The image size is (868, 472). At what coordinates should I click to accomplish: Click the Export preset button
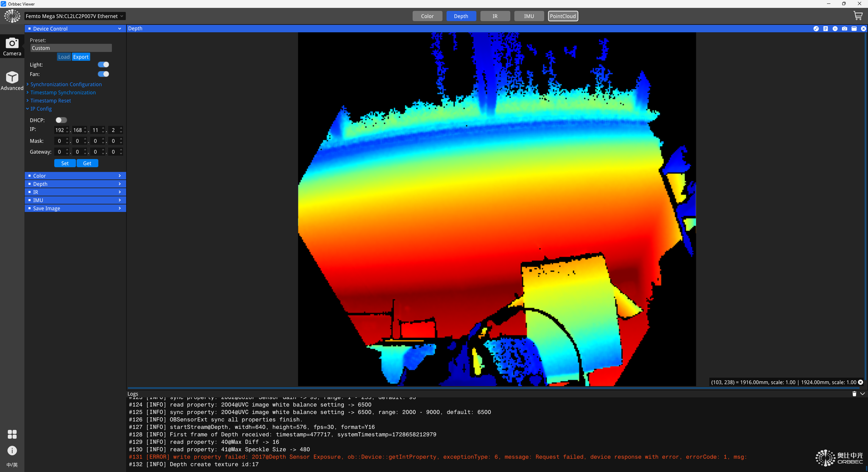point(81,57)
